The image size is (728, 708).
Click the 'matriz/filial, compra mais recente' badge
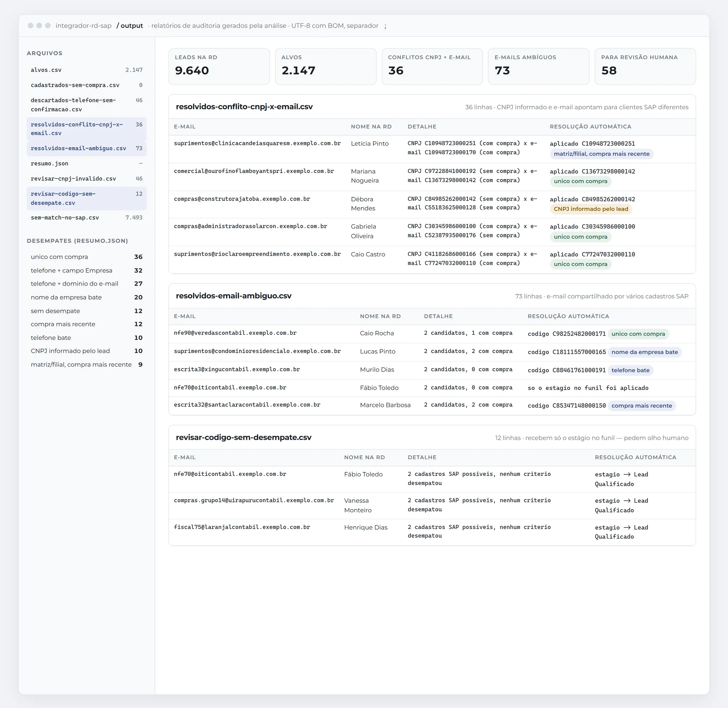(x=601, y=154)
